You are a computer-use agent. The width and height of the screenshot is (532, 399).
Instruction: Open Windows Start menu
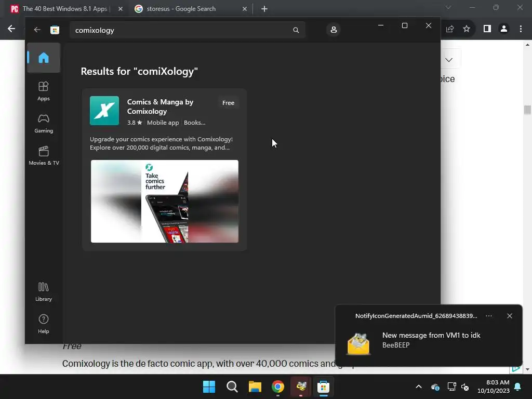[x=209, y=387]
